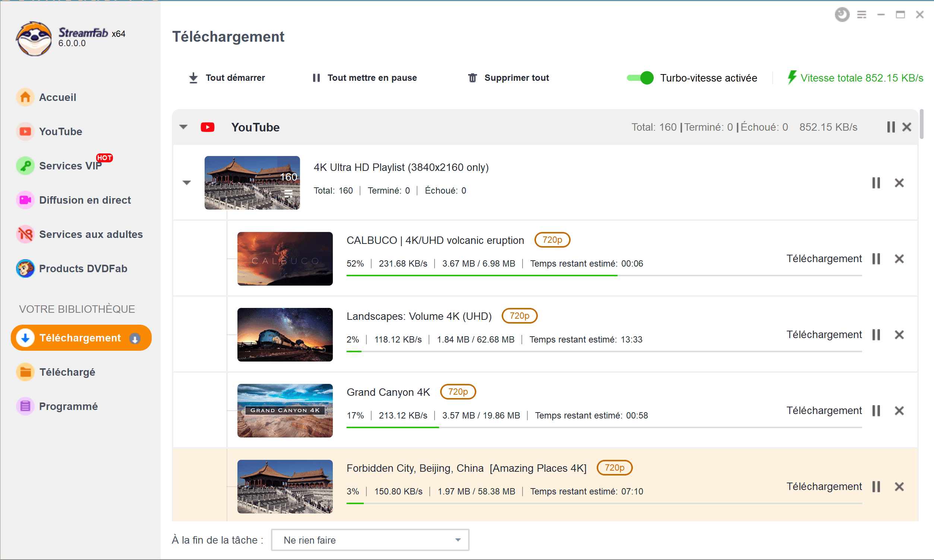
Task: Click the Téléchargé folder icon
Action: coord(25,371)
